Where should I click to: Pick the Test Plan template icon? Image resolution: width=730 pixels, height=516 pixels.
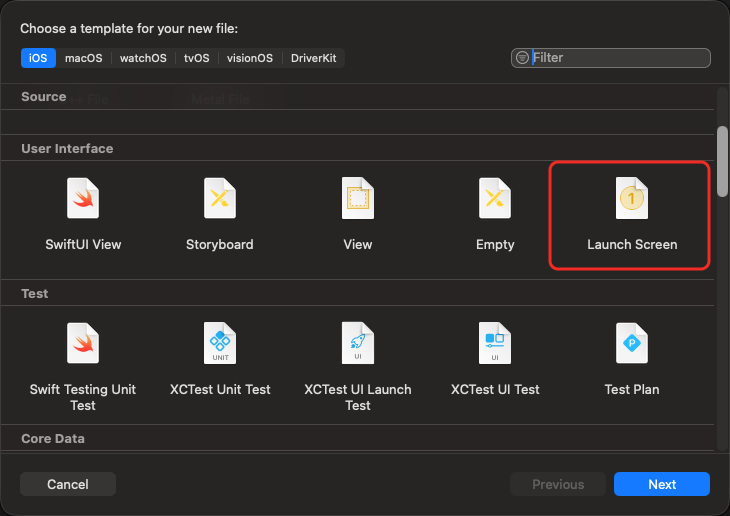[x=632, y=343]
